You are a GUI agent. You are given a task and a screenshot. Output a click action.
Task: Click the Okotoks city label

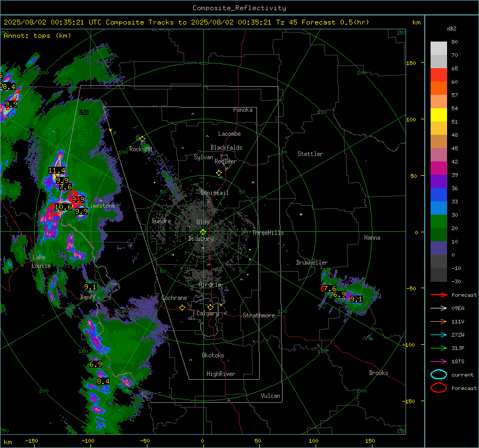click(x=213, y=355)
